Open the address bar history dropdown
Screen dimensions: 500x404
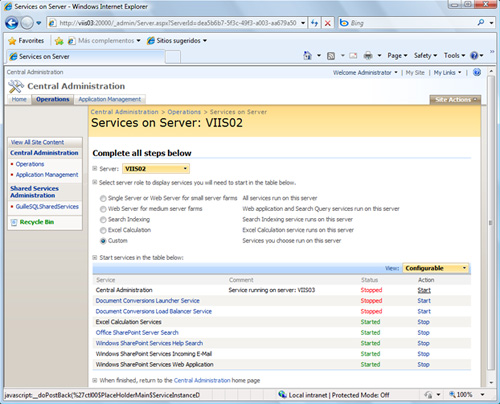click(x=303, y=23)
